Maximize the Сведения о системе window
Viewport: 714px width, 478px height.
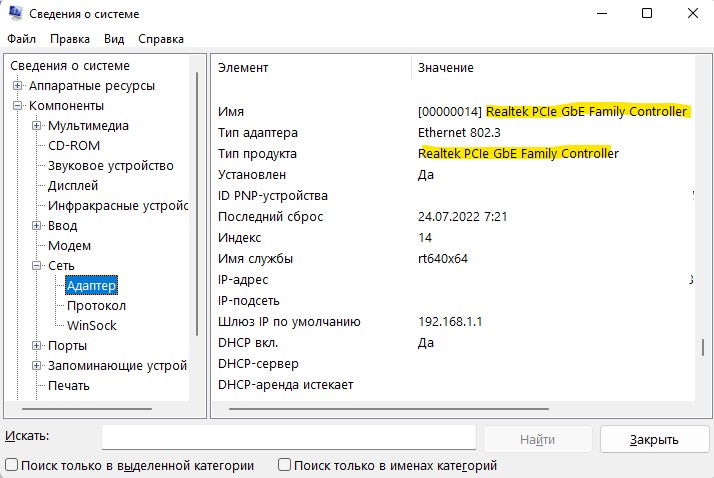[x=647, y=13]
